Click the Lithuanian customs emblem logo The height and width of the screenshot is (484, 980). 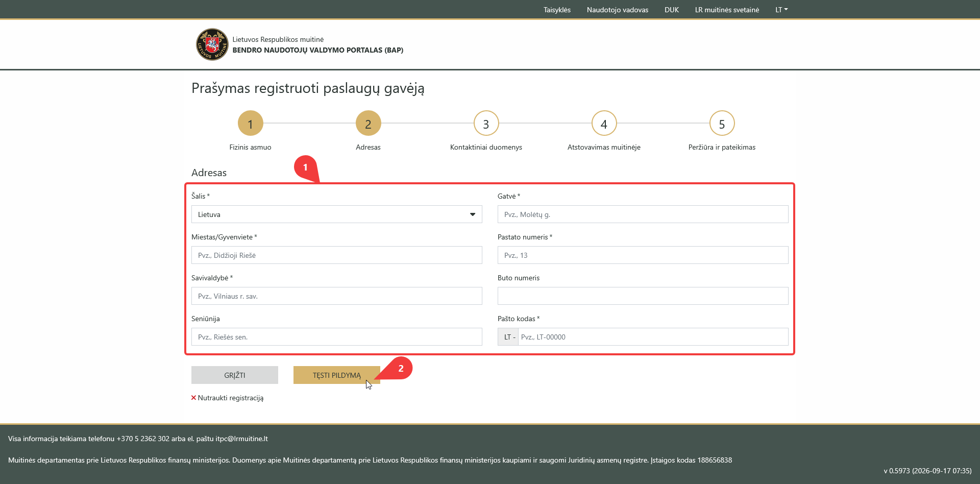click(x=212, y=44)
